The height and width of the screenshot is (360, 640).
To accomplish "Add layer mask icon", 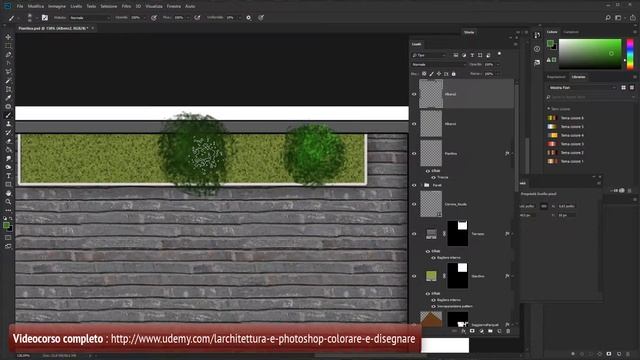I will tap(472, 331).
